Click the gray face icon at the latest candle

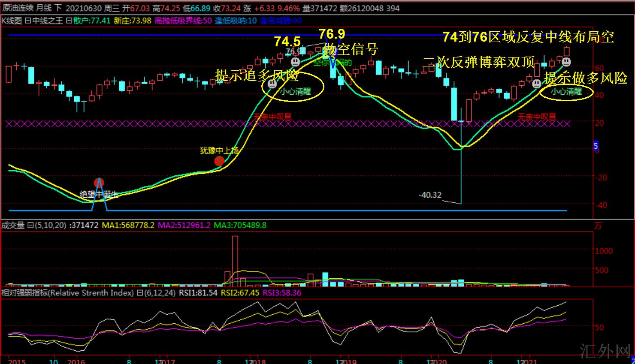point(566,62)
